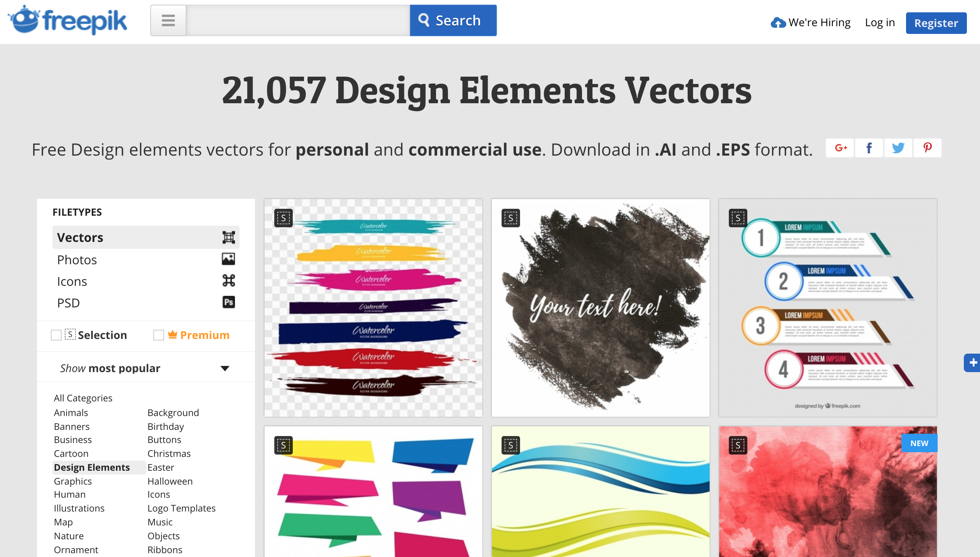Click the Google Plus share icon
This screenshot has height=557, width=980.
pyautogui.click(x=840, y=148)
